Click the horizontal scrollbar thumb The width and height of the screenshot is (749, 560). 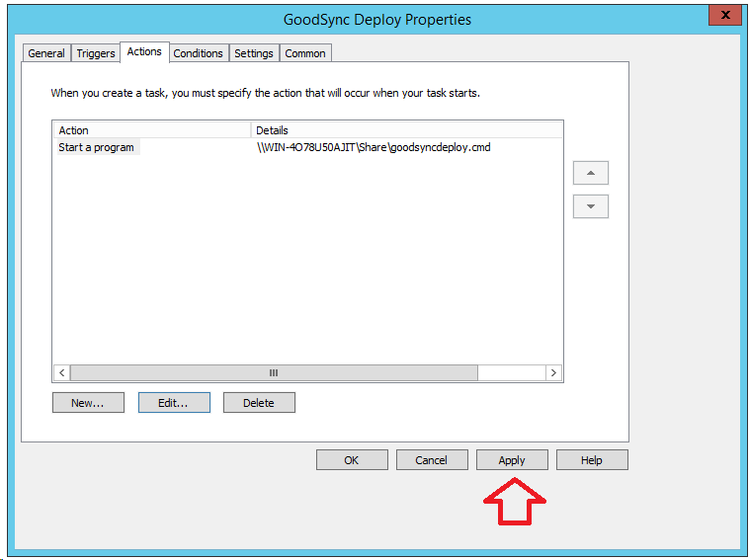(274, 372)
